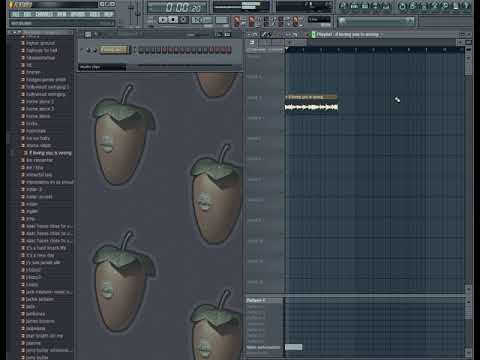Toggle the last red step button
The height and width of the screenshot is (360, 480).
pos(229,50)
